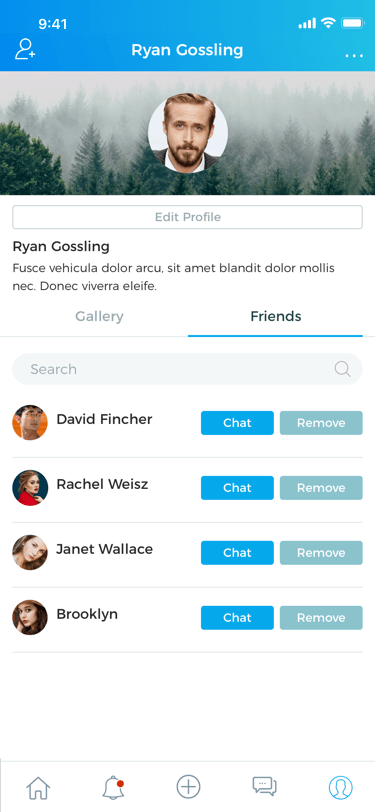Open the three-dot more options menu
375x812 pixels.
tap(354, 55)
